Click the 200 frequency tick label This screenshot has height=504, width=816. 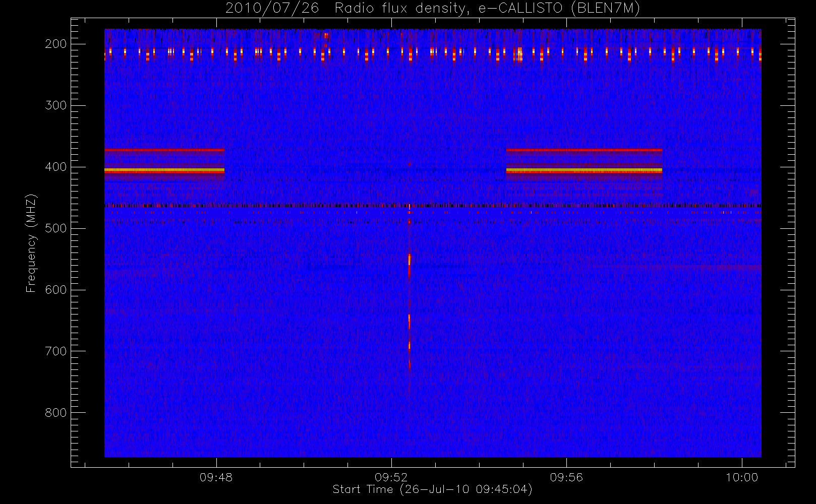point(55,44)
